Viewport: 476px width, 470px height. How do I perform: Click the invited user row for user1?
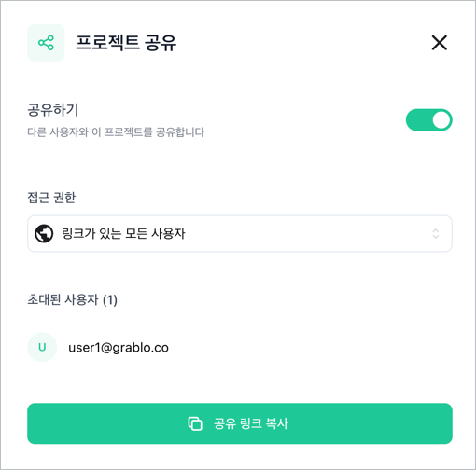(x=240, y=347)
